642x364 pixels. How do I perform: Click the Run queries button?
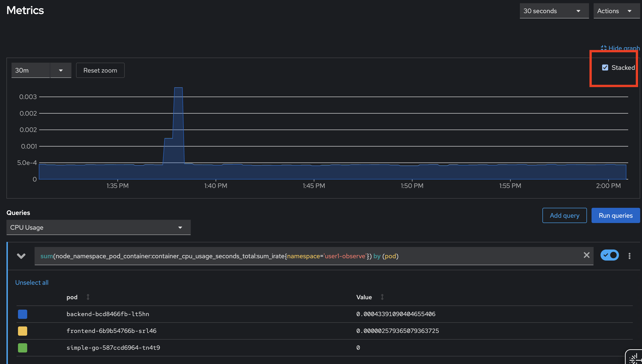pos(615,215)
